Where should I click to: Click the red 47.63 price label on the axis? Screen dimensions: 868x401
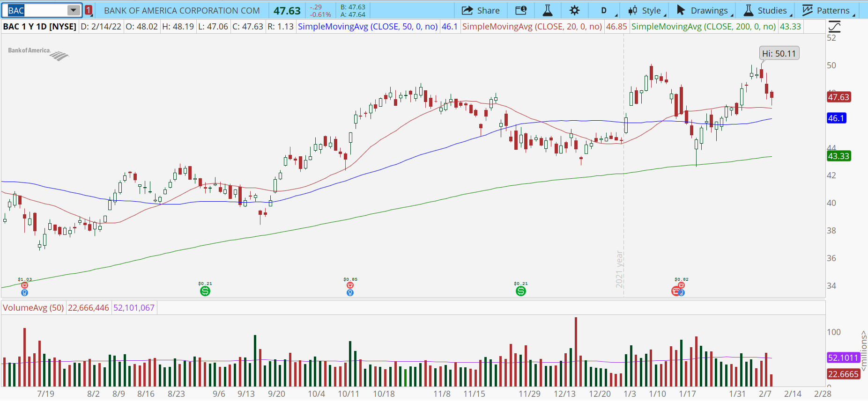pyautogui.click(x=838, y=97)
